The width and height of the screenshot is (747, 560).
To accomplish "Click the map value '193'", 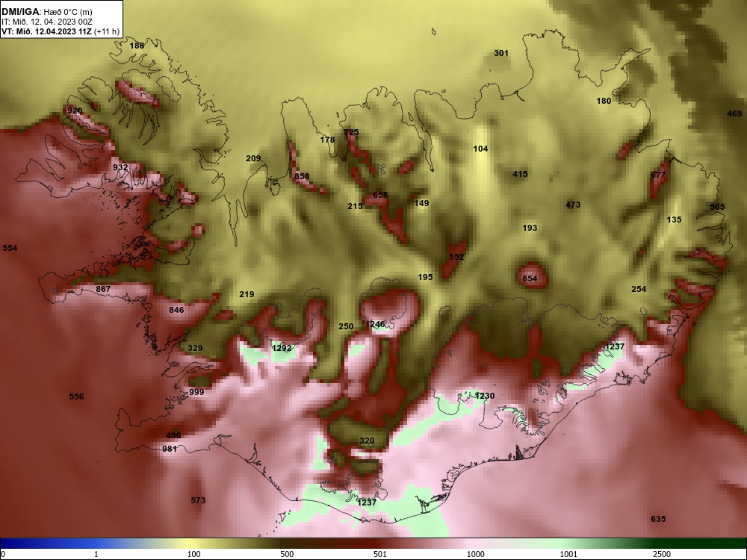I will tap(530, 228).
